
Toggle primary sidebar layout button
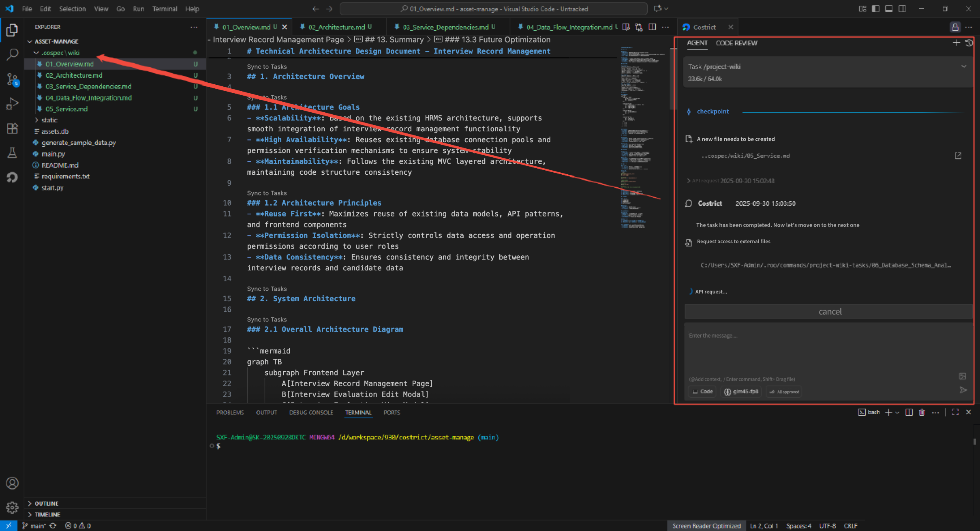(875, 9)
